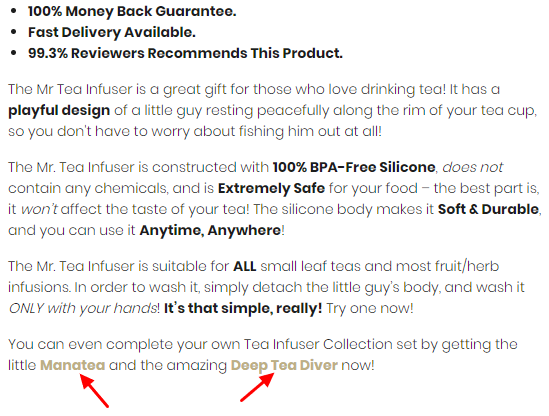Click the red arrow pointing at Manatea

94,390
